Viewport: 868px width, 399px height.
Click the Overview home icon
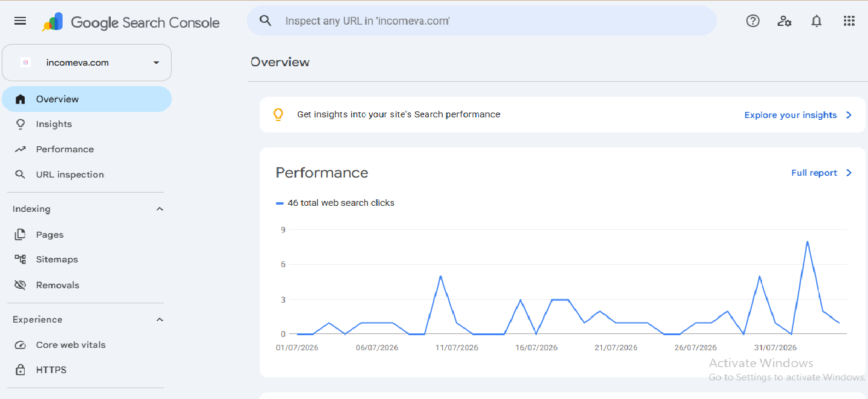(x=20, y=99)
